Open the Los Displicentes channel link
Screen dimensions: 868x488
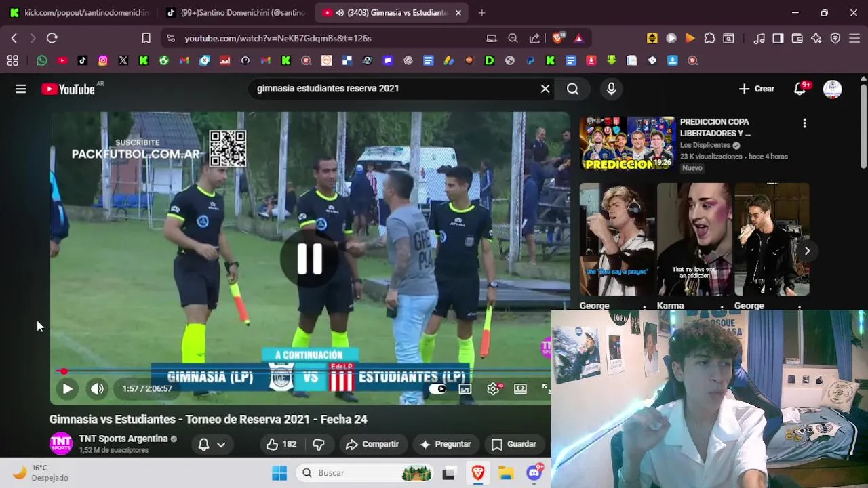(x=705, y=145)
